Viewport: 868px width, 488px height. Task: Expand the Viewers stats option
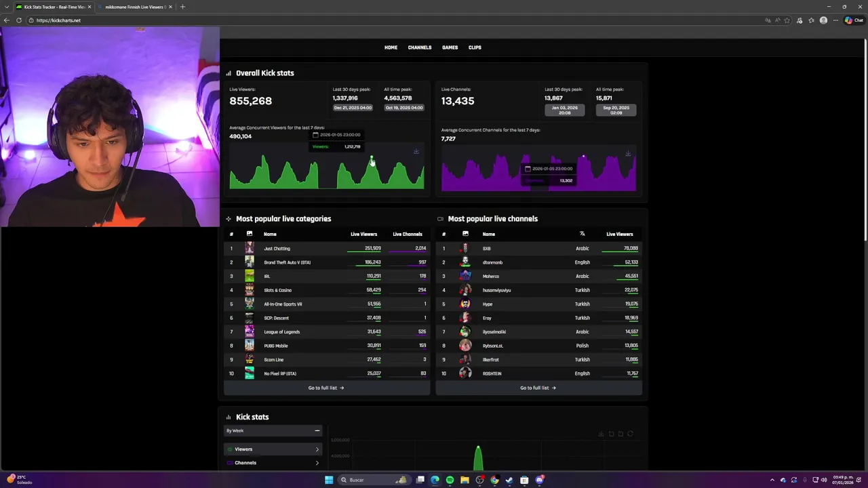(273, 449)
